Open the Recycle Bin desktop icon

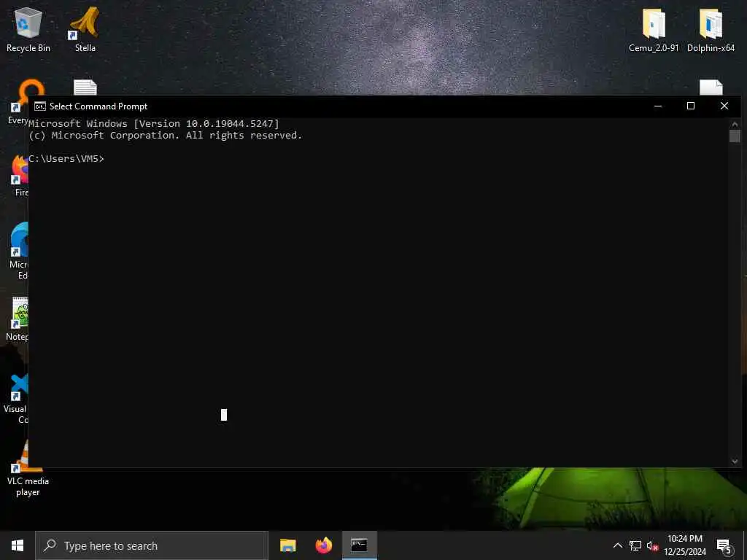click(x=28, y=29)
